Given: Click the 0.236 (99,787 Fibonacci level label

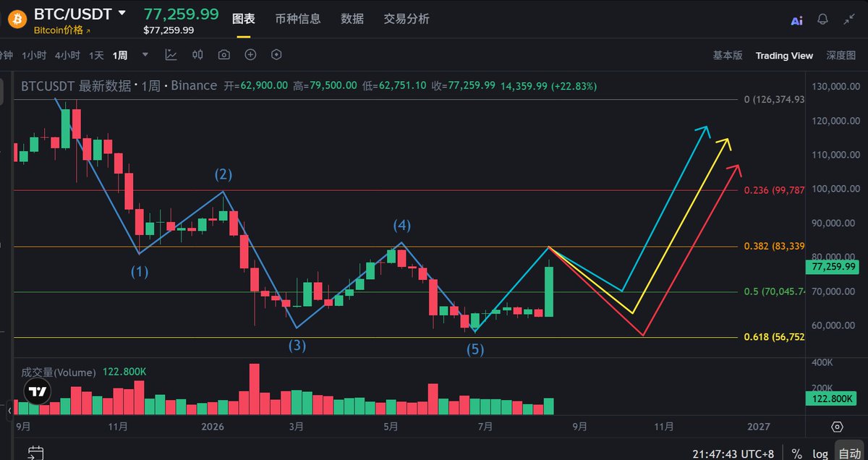Looking at the screenshot, I should (774, 189).
